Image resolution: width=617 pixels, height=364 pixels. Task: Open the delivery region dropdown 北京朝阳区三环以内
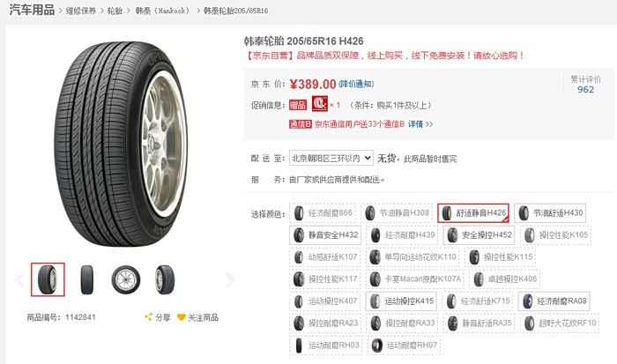[x=331, y=158]
